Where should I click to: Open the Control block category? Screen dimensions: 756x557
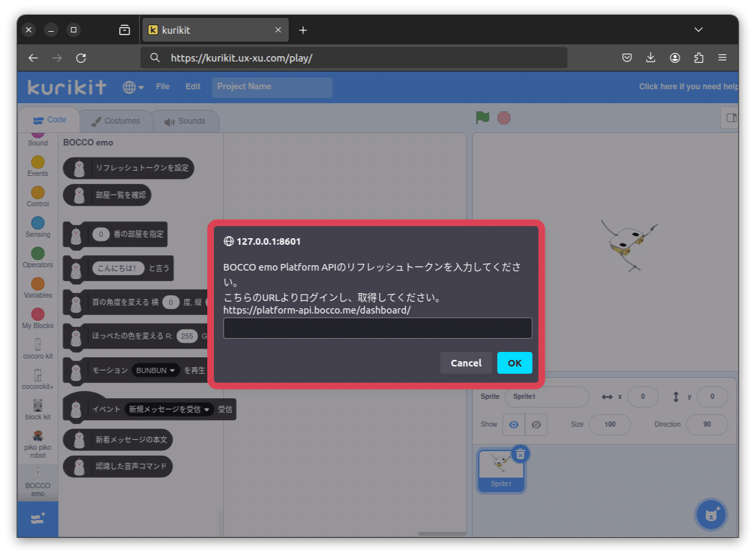point(38,196)
